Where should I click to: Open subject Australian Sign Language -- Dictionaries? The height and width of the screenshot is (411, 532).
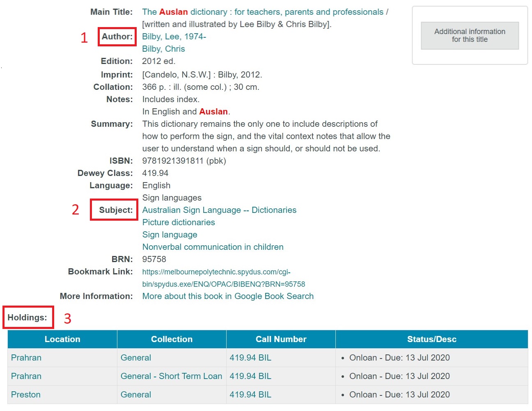(219, 210)
